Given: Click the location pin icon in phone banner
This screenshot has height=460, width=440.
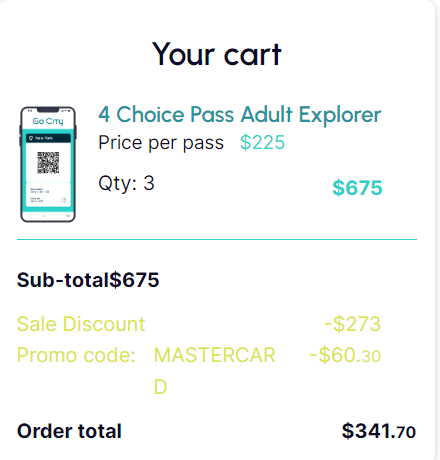Looking at the screenshot, I should click(x=31, y=138).
